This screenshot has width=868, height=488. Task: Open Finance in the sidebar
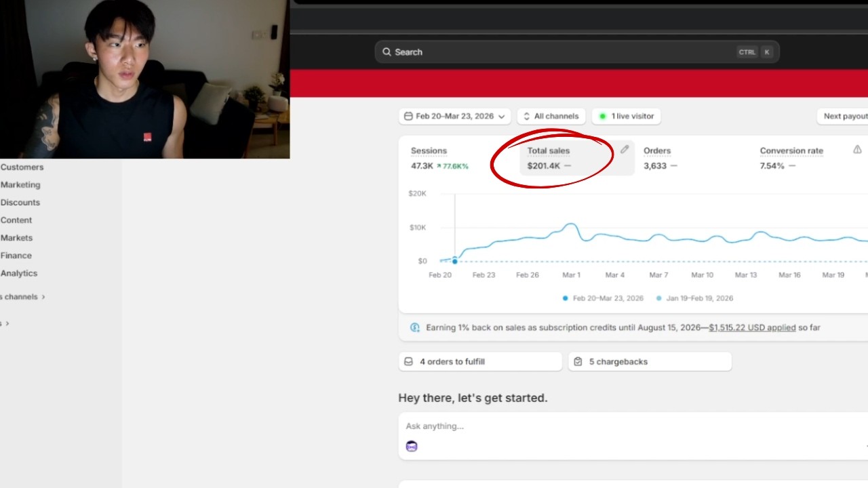tap(16, 255)
